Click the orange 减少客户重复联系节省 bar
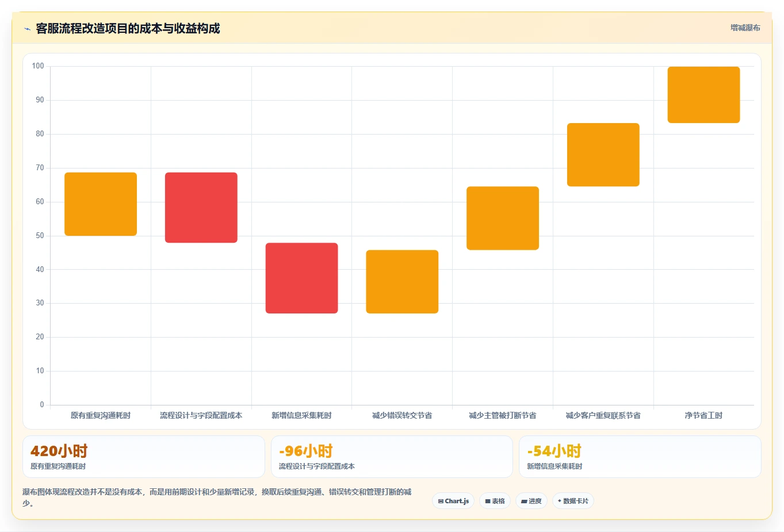Image resolution: width=784 pixels, height=532 pixels. [x=603, y=155]
